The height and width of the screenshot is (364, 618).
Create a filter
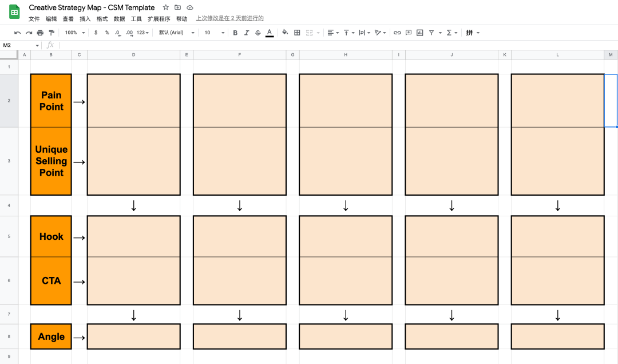click(x=431, y=33)
